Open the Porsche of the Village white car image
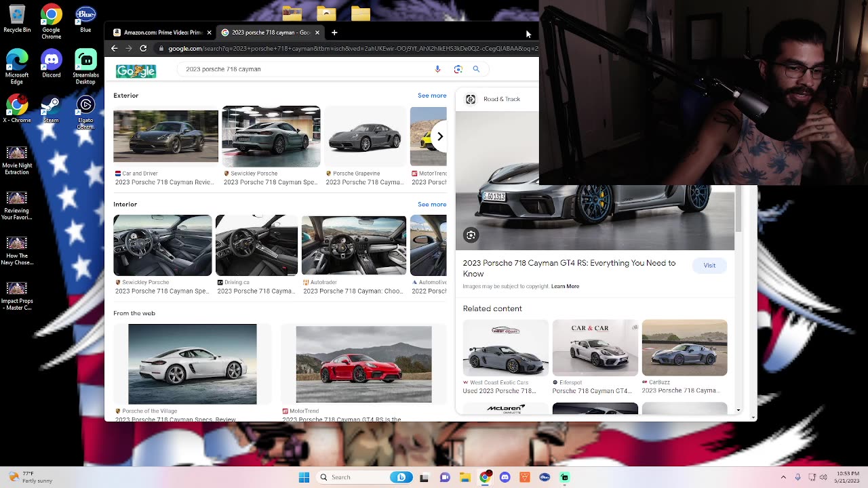This screenshot has height=488, width=868. coord(193,364)
